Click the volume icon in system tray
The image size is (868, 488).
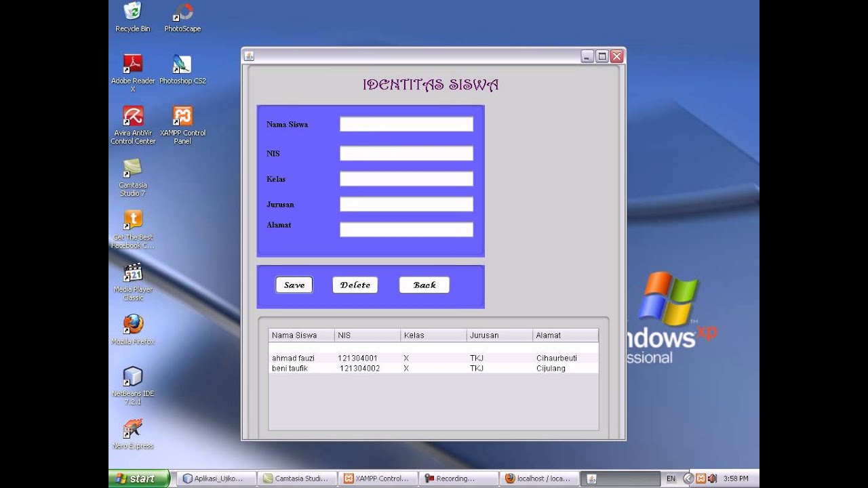click(712, 479)
